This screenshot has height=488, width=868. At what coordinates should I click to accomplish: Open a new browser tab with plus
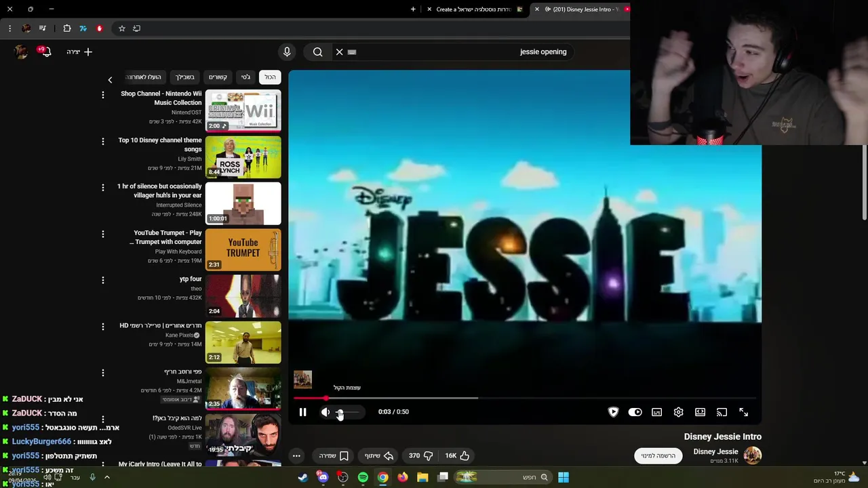(413, 9)
